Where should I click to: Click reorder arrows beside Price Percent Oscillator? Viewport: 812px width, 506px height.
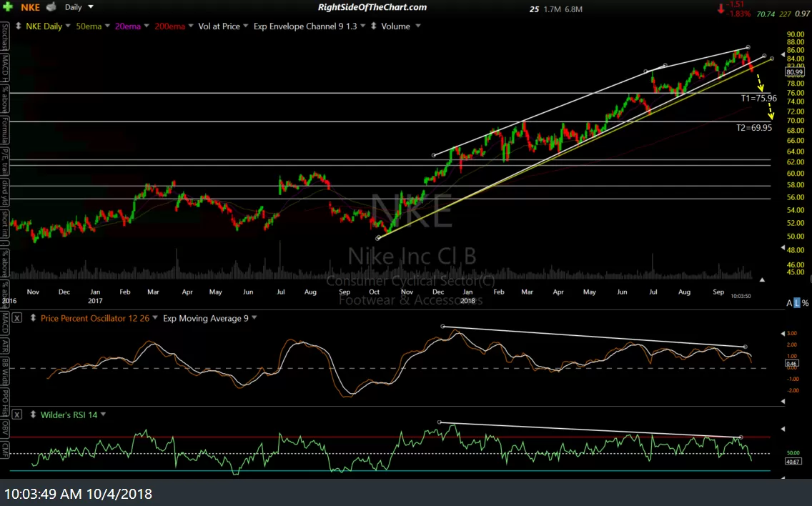[33, 318]
